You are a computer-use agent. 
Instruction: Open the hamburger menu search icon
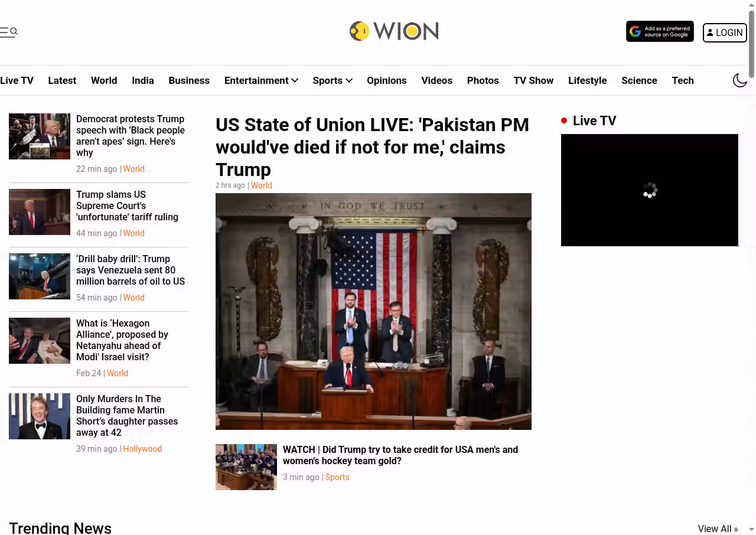[8, 32]
